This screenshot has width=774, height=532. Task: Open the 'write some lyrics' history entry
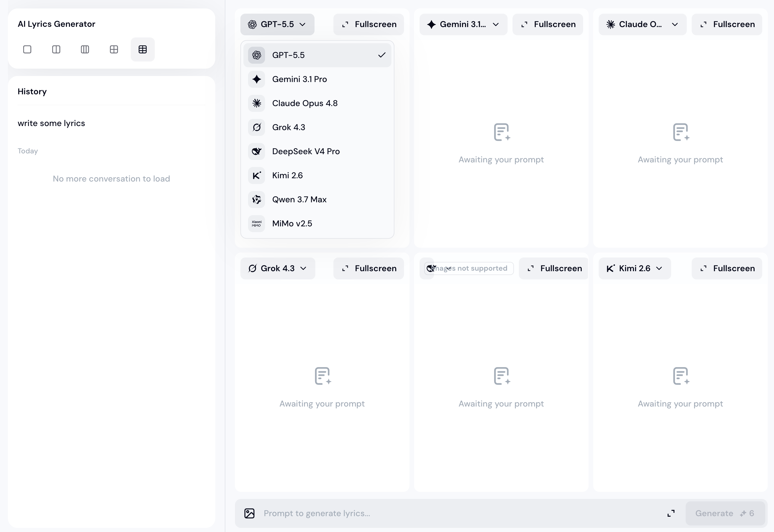pyautogui.click(x=51, y=123)
